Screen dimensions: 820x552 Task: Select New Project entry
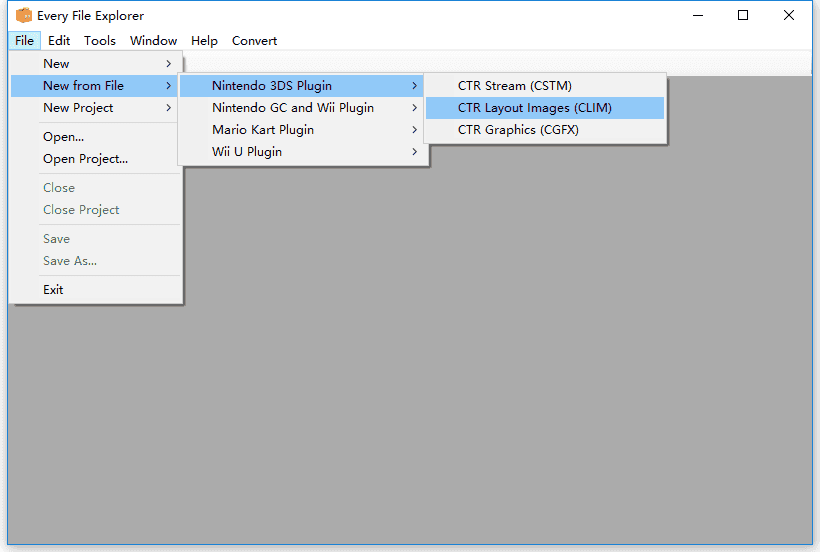click(x=96, y=108)
